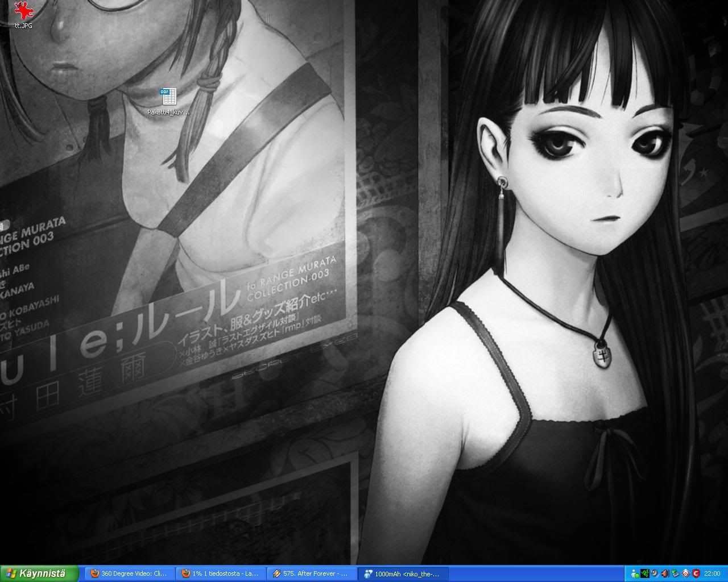Bring up Winamp 575. After Forever window

click(x=312, y=573)
